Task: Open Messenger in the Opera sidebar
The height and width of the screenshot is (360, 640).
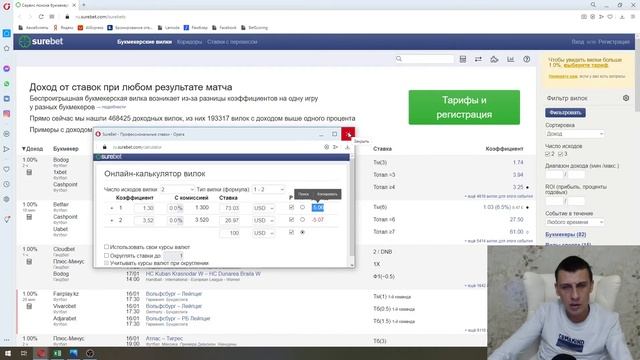Action: 7,69
